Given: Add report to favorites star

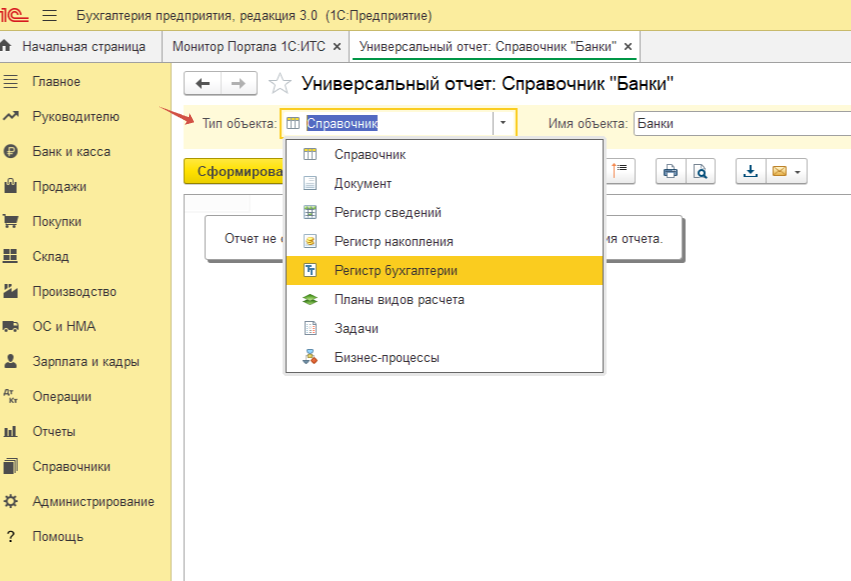Looking at the screenshot, I should point(280,84).
